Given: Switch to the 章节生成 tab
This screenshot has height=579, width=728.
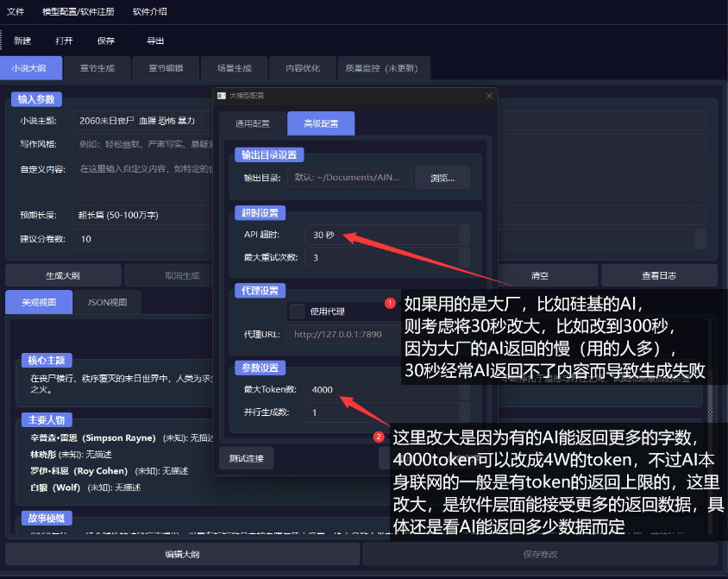Looking at the screenshot, I should point(97,68).
